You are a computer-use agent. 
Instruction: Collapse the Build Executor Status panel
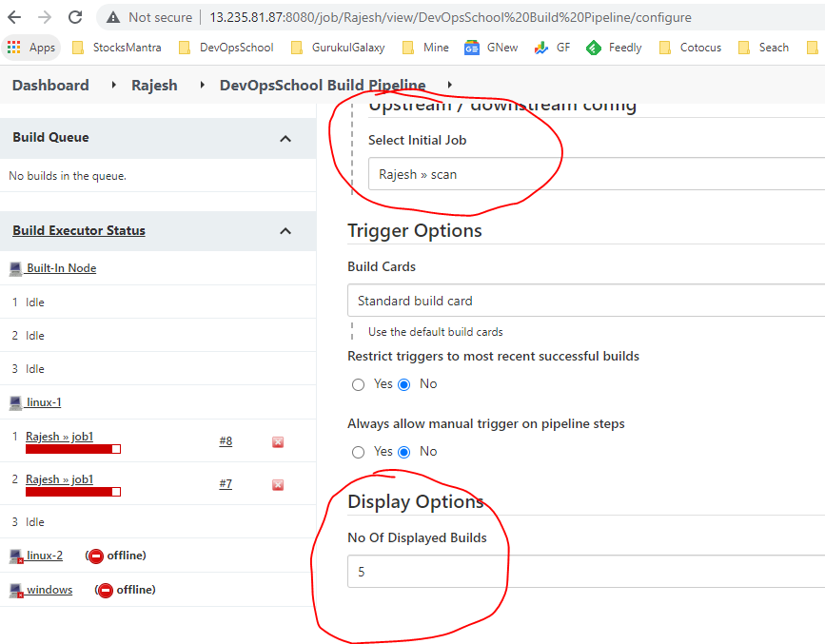(x=285, y=231)
